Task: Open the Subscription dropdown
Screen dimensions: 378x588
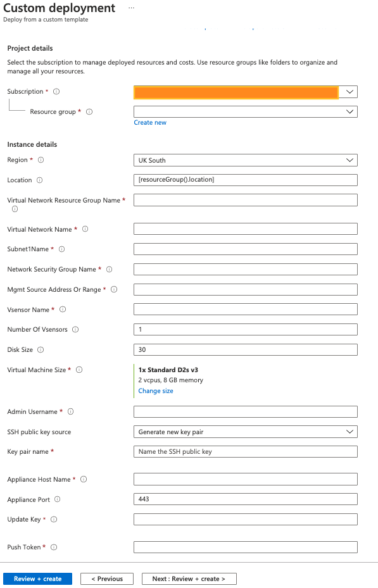Action: pos(246,92)
